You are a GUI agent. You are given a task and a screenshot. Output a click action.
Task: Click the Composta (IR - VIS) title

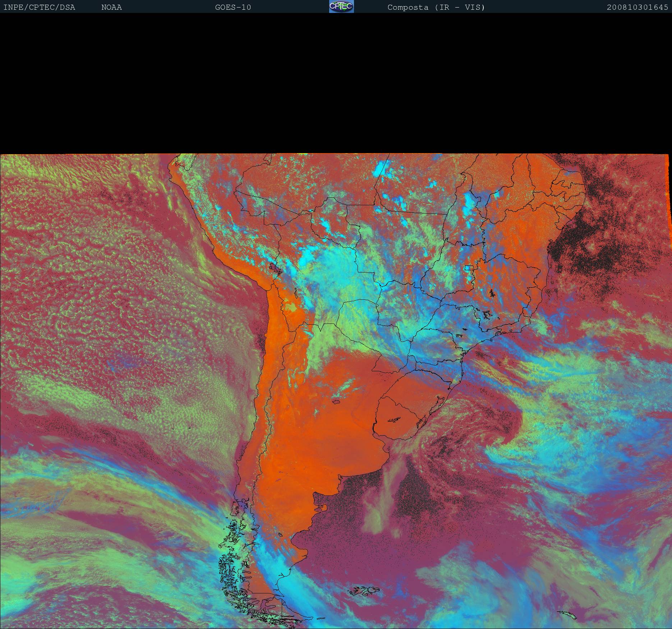436,7
